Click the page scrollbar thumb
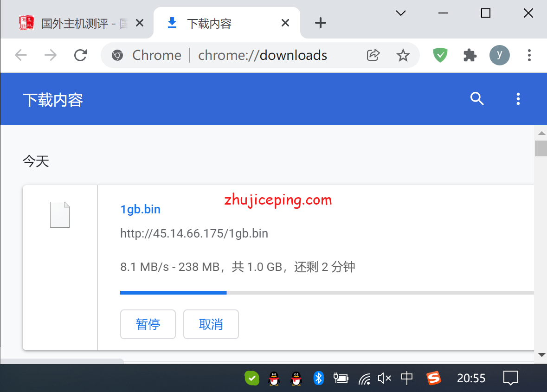Screen dimensions: 547x392 point(541,148)
